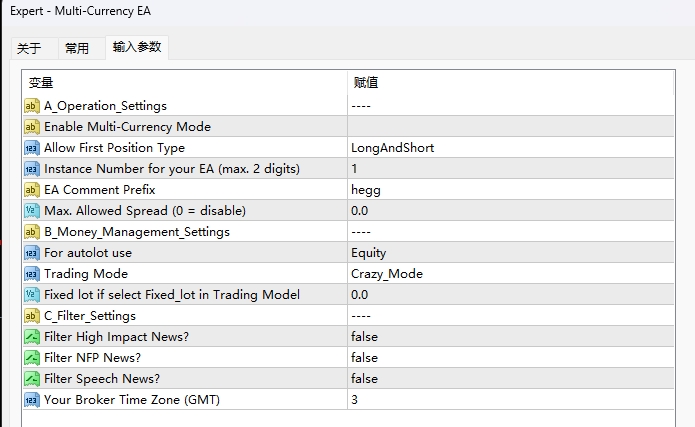Toggle the Filter NFP News false value
The image size is (695, 427).
(365, 358)
